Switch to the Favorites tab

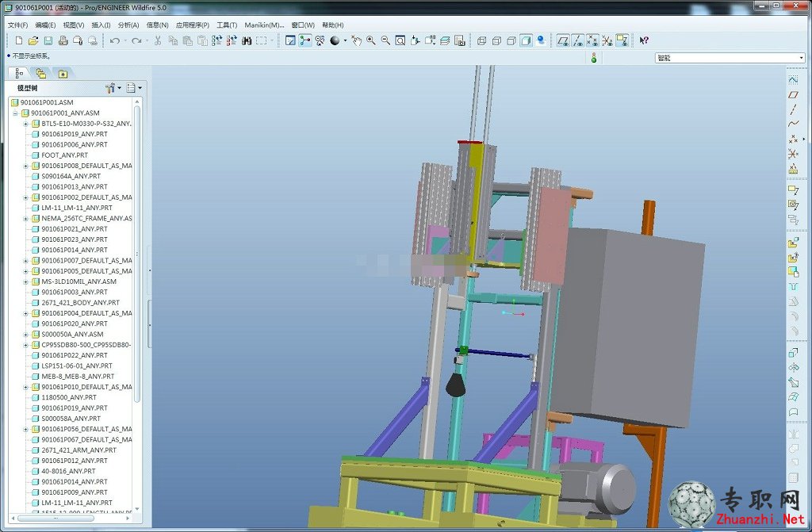point(63,74)
